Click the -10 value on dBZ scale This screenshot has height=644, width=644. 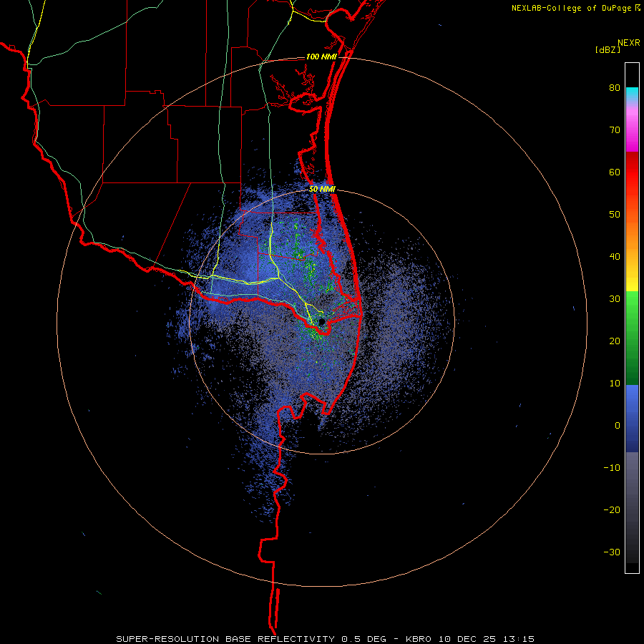[x=612, y=468]
